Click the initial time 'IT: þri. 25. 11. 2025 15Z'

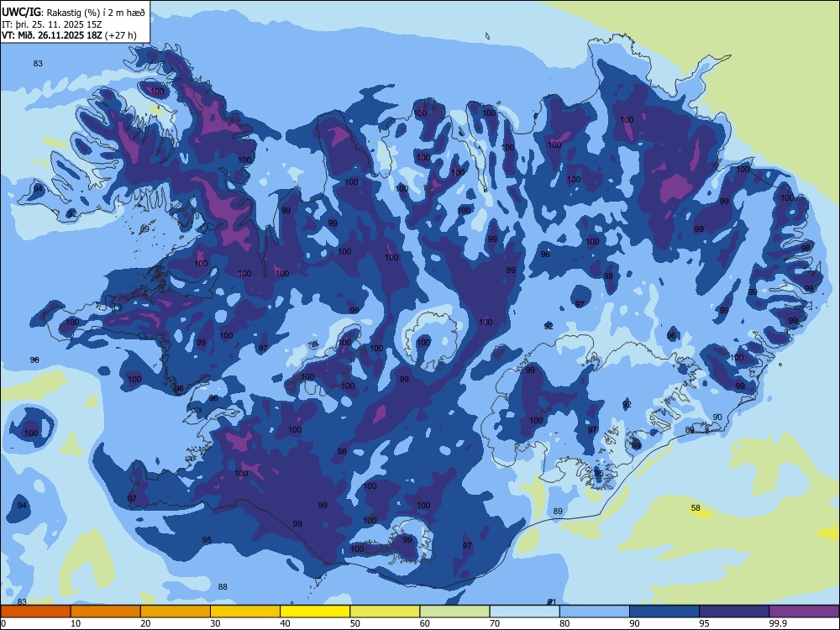[51, 24]
